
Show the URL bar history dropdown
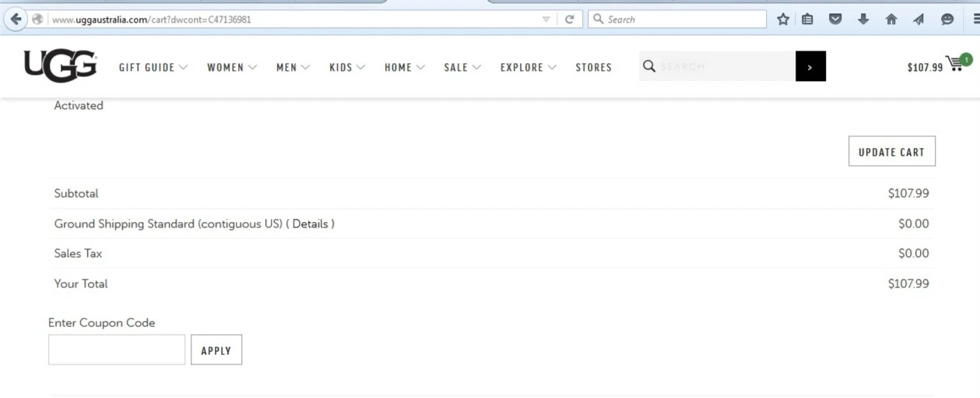point(546,19)
